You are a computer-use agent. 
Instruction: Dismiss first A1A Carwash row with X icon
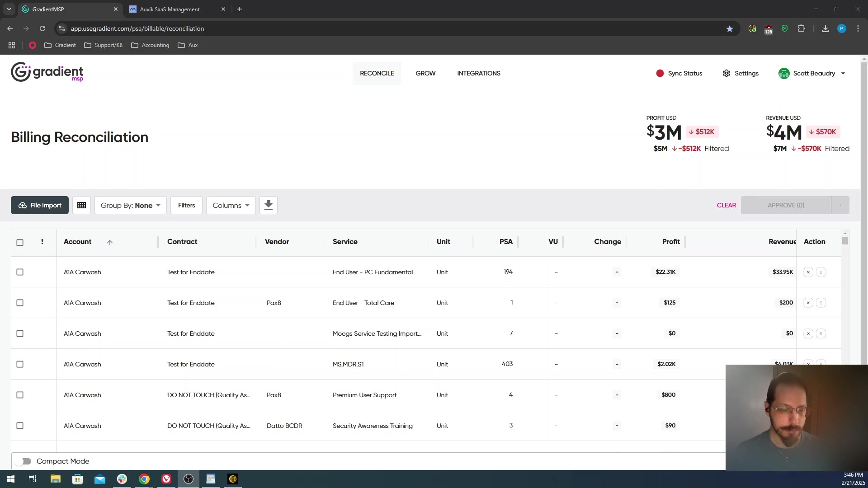(x=808, y=272)
